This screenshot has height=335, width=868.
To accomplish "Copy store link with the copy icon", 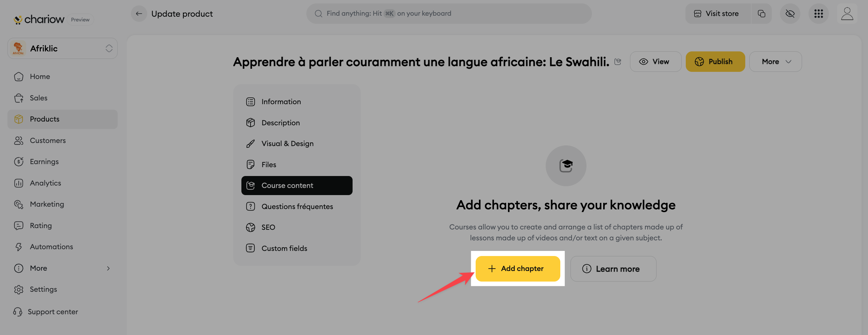I will pos(762,14).
